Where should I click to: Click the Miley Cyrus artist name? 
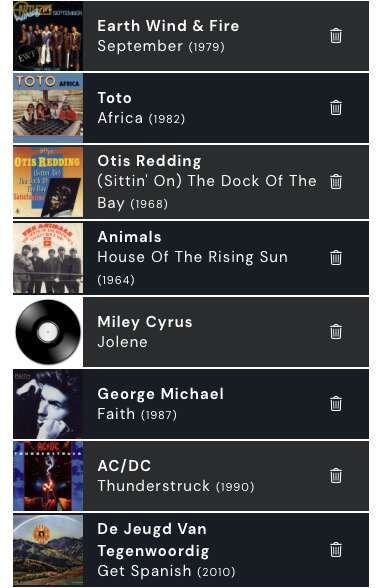click(x=145, y=322)
